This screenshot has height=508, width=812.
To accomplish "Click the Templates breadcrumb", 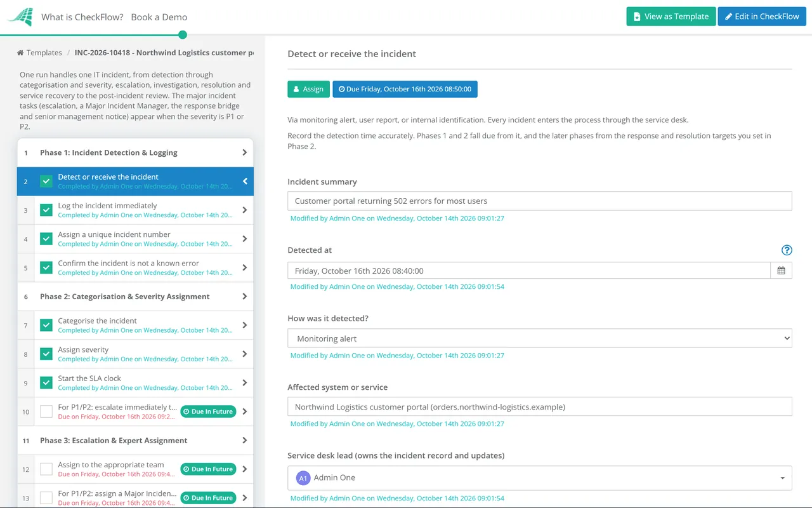I will (x=44, y=53).
